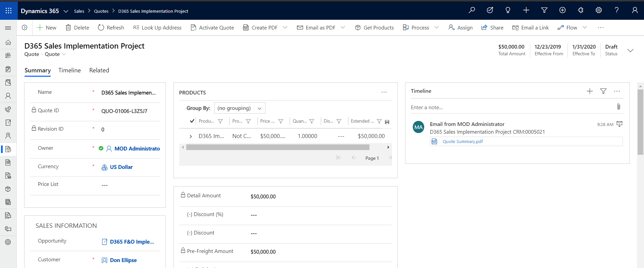The height and width of the screenshot is (268, 644).
Task: Go to first page arrow in products grid
Action: coord(339,157)
